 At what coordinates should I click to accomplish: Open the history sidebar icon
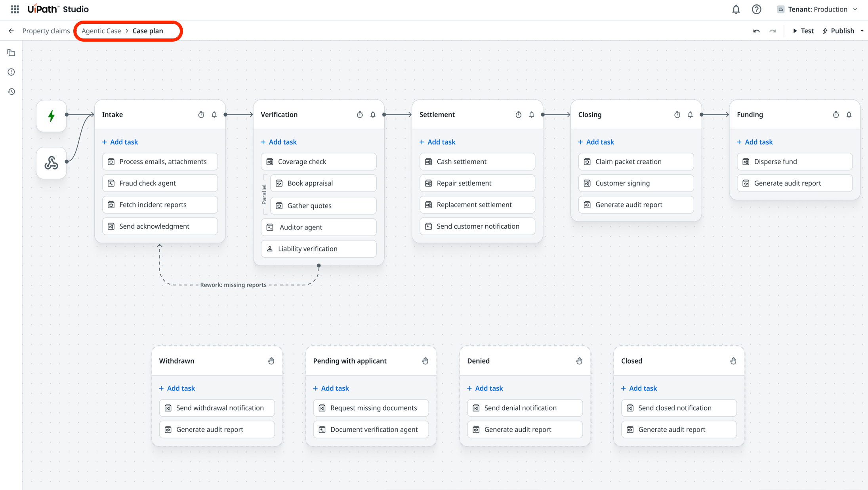[x=11, y=92]
